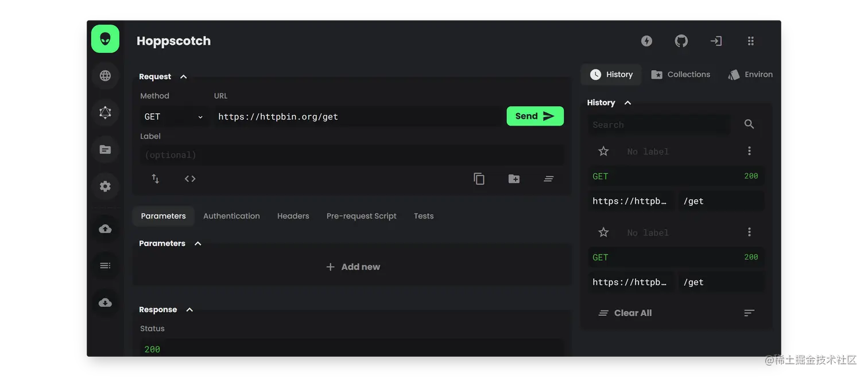Click the copy request icon
Viewport: 868px width, 377px height.
[x=479, y=178]
